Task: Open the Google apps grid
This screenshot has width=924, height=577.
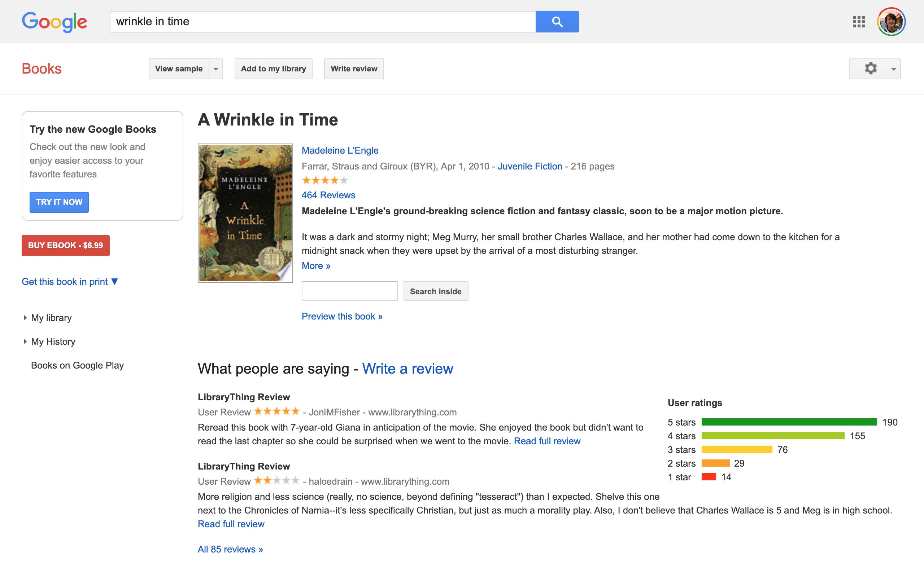Action: pos(859,22)
